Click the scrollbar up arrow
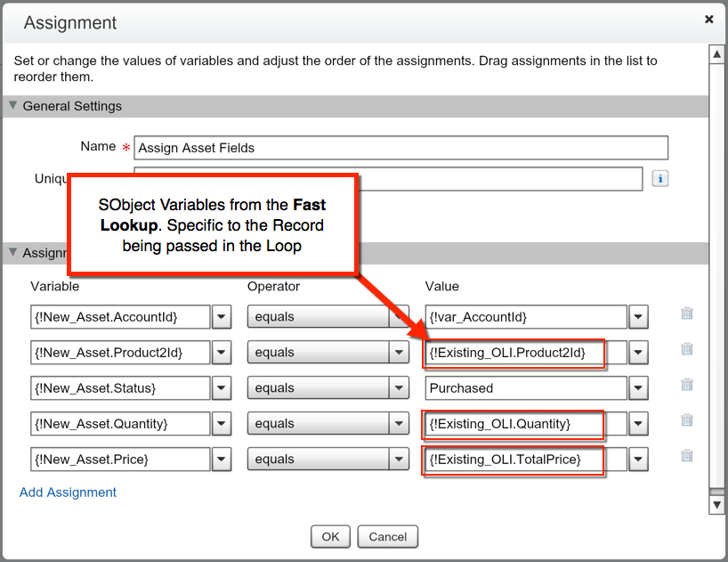The height and width of the screenshot is (562, 728). point(716,54)
